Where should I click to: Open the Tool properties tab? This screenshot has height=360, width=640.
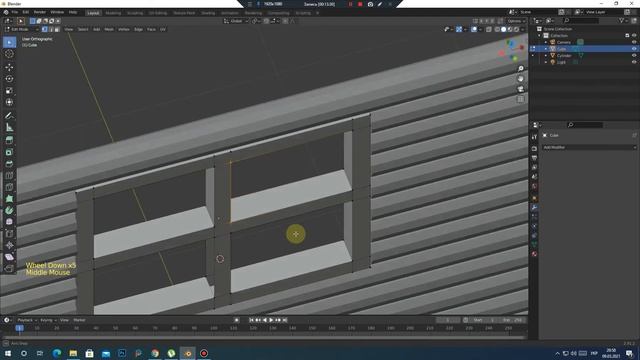click(x=534, y=137)
